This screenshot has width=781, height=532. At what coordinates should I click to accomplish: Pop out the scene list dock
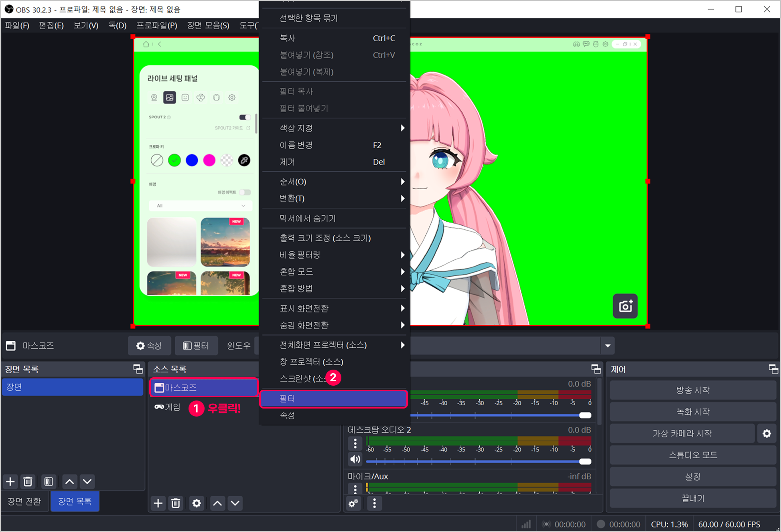pos(138,369)
